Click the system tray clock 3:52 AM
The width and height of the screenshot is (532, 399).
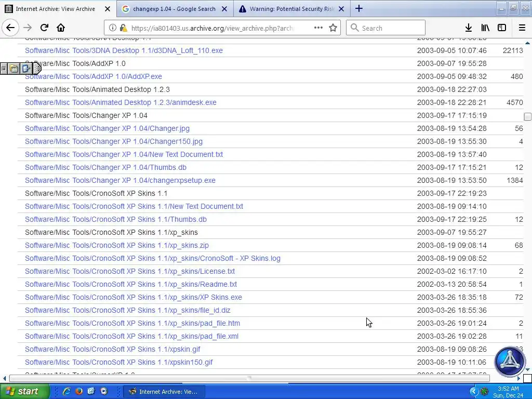[x=508, y=389]
